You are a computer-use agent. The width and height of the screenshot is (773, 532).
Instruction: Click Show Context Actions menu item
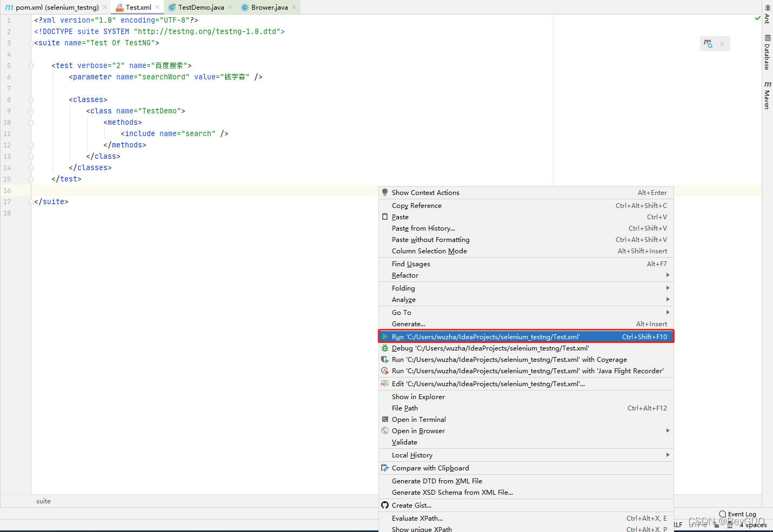tap(526, 193)
